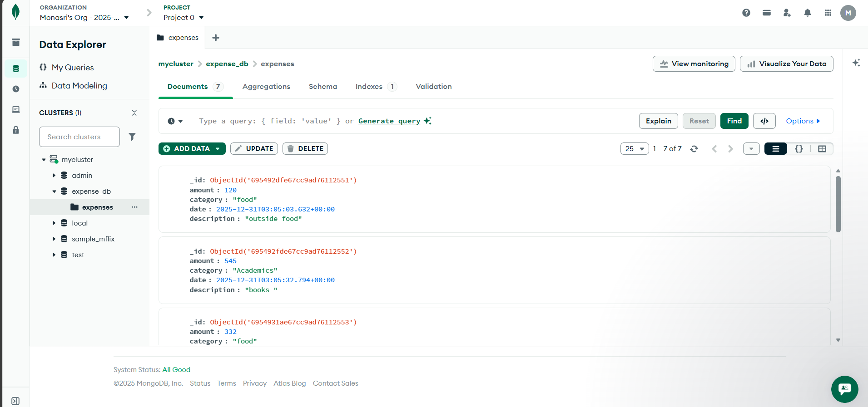868x407 pixels.
Task: Select the expenses workspace tab
Action: point(178,38)
